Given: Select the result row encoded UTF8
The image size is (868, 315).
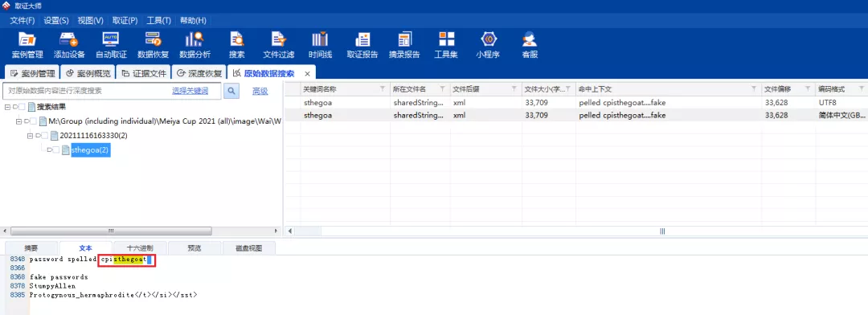Looking at the screenshot, I should (x=575, y=102).
